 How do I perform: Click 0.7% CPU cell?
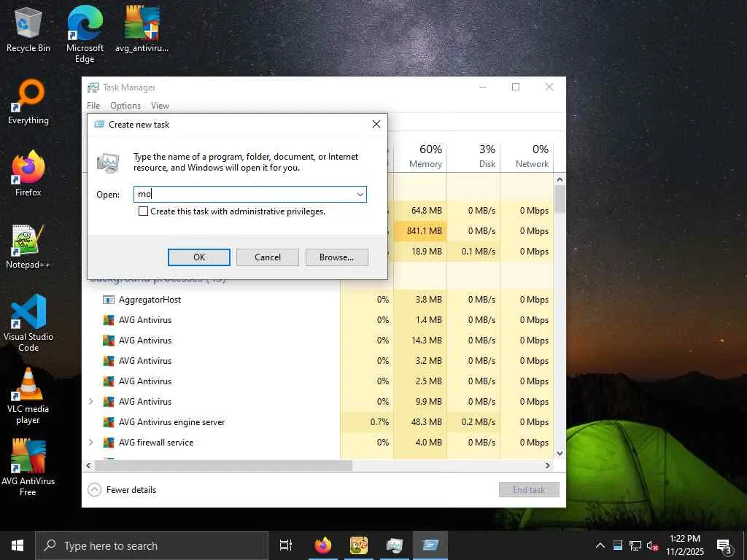coord(368,422)
